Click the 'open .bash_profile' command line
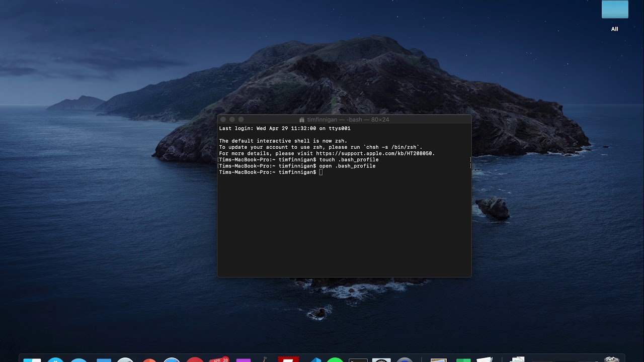The image size is (644, 362). (x=297, y=166)
